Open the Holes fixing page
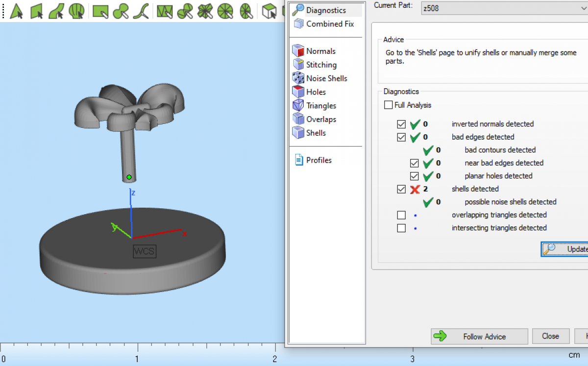The width and height of the screenshot is (588, 366). pyautogui.click(x=316, y=92)
